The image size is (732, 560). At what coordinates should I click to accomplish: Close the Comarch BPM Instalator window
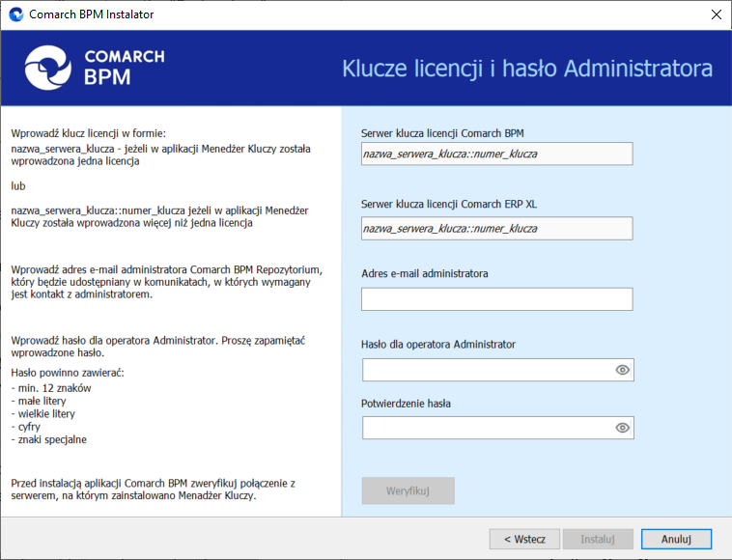[717, 14]
